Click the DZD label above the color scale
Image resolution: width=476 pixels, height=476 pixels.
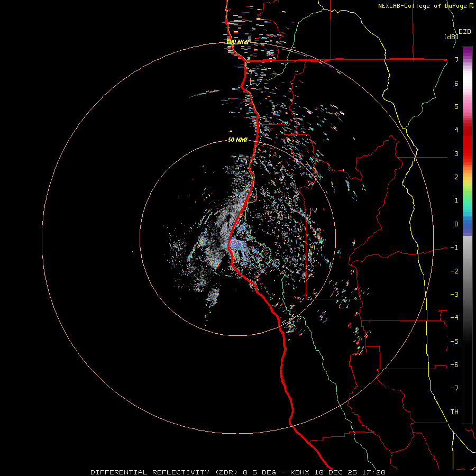pyautogui.click(x=465, y=32)
